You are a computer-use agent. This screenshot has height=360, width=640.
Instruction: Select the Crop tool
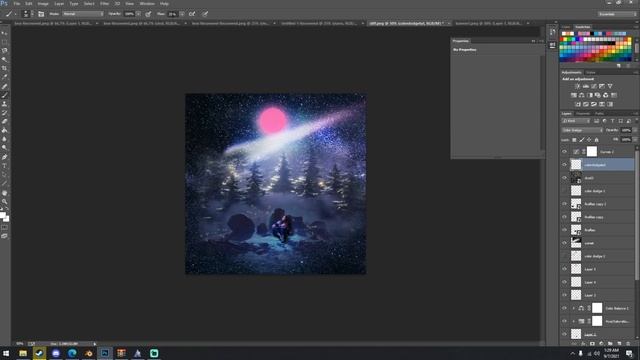click(4, 68)
